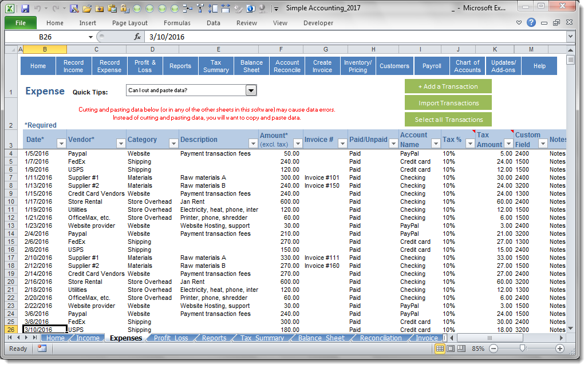Open the Paid/Unpaid column filter dropdown
Image resolution: width=588 pixels, height=368 pixels.
tap(393, 144)
